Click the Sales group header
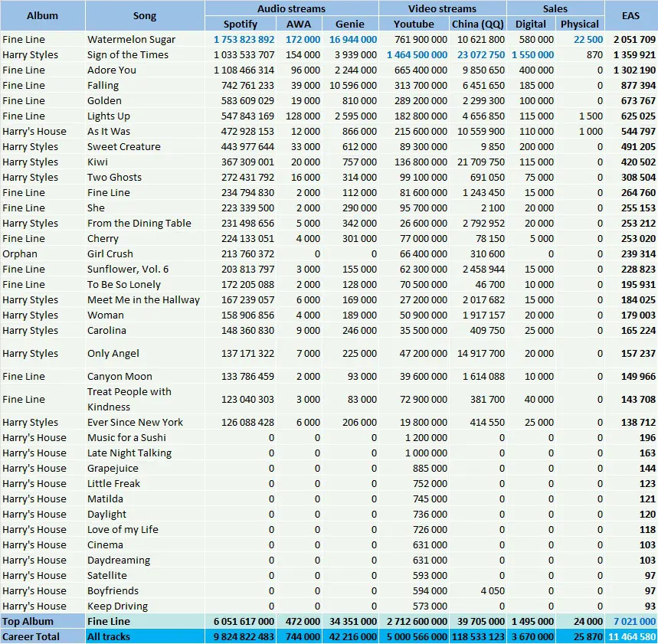Screen dimensions: 658x644 pyautogui.click(x=555, y=8)
